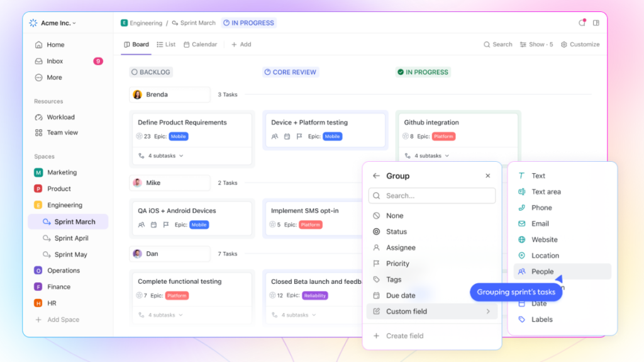
Task: Open the Workload sidebar icon
Action: tap(39, 117)
